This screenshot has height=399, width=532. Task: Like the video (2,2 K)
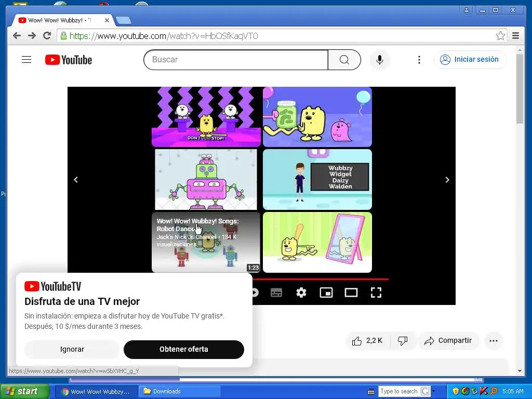tap(367, 341)
